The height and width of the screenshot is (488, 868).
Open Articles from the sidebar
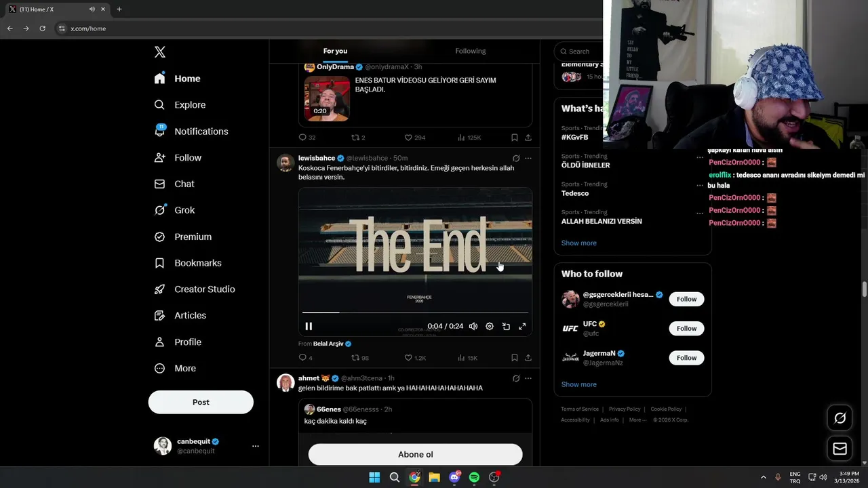180,316
